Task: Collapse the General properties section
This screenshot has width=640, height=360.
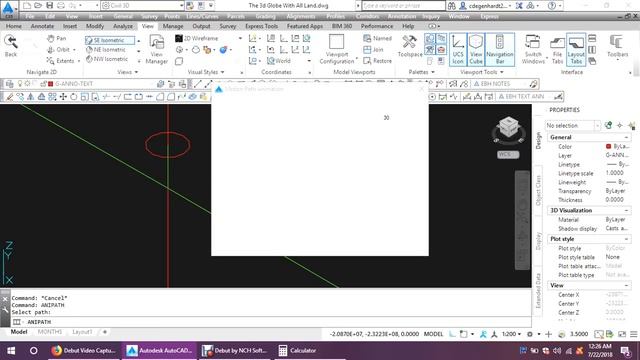Action: click(627, 138)
